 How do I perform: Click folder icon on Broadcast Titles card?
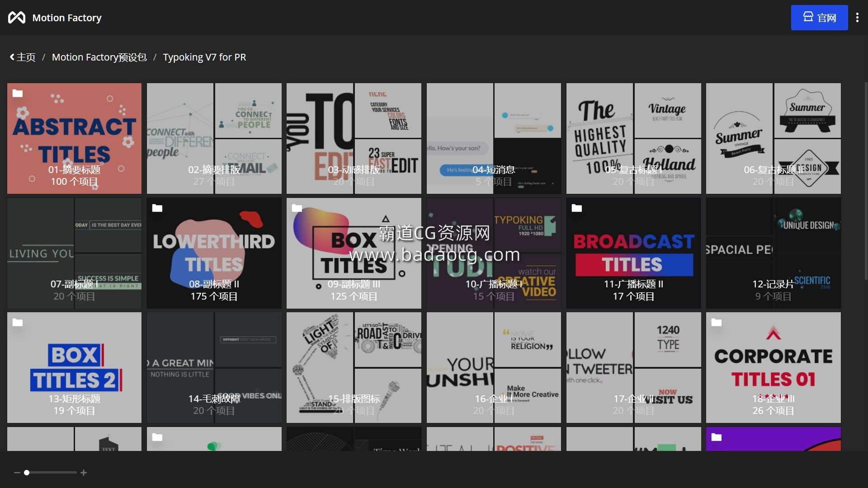[577, 208]
